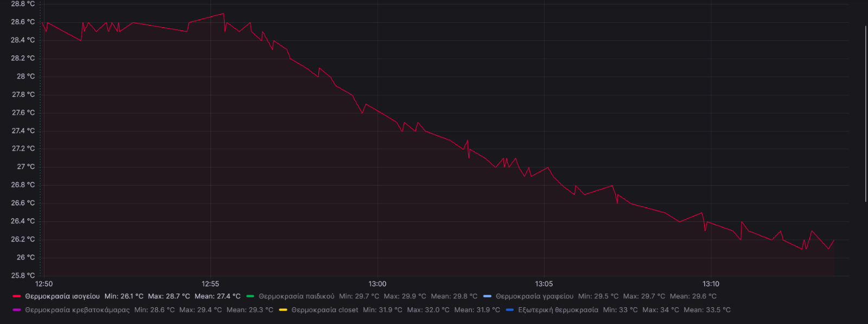The width and height of the screenshot is (868, 324).
Task: Click closet Max: 32.0 °C value
Action: click(428, 310)
